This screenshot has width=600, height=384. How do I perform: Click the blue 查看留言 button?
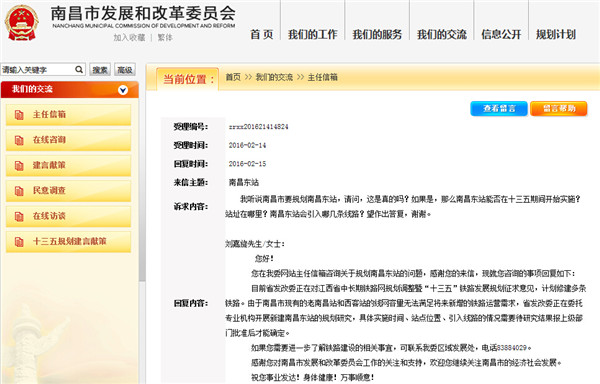(x=499, y=108)
